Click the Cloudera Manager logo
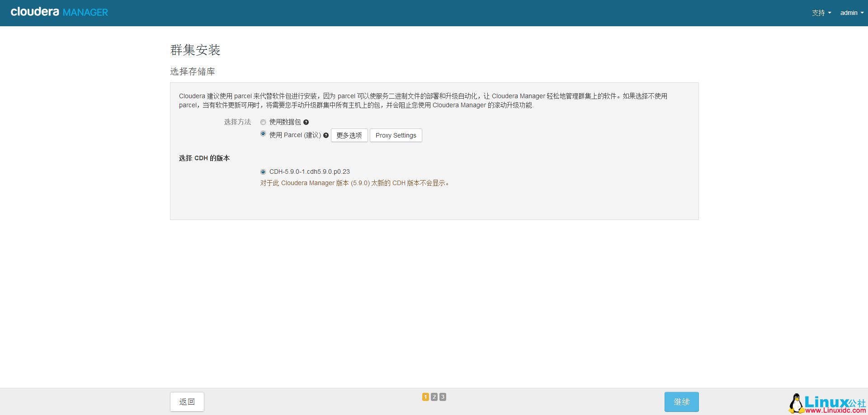This screenshot has height=415, width=868. [x=59, y=12]
